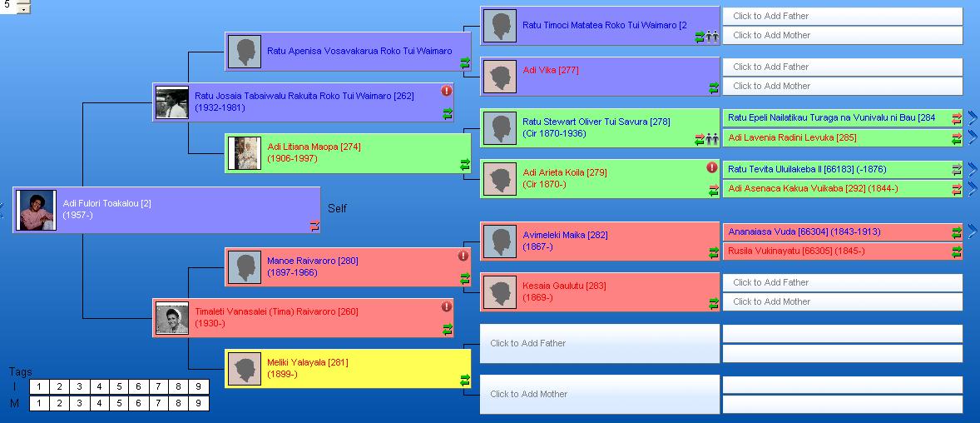
Task: Click Adi Fulori Toakalou's photo thumbnail
Action: coord(36,210)
